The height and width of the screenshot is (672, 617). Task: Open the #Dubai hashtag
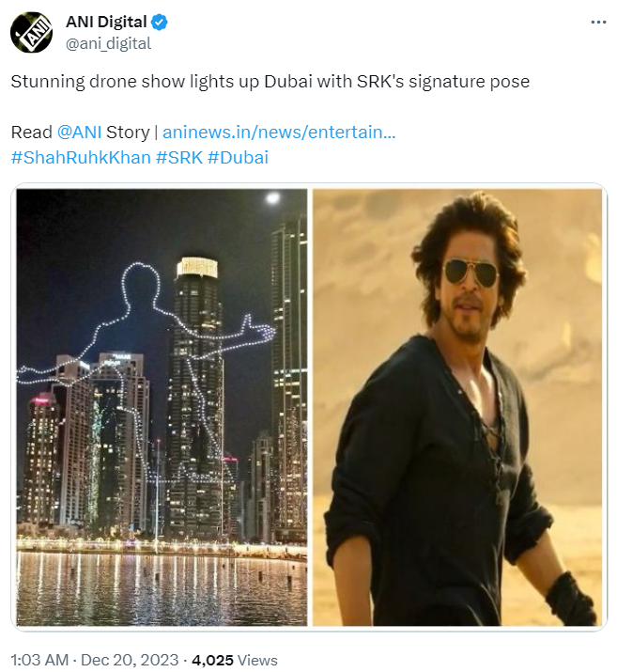238,157
